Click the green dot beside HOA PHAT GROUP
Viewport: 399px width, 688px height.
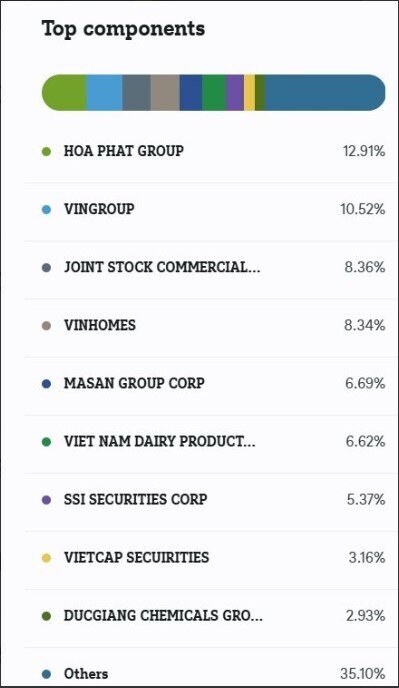(47, 151)
